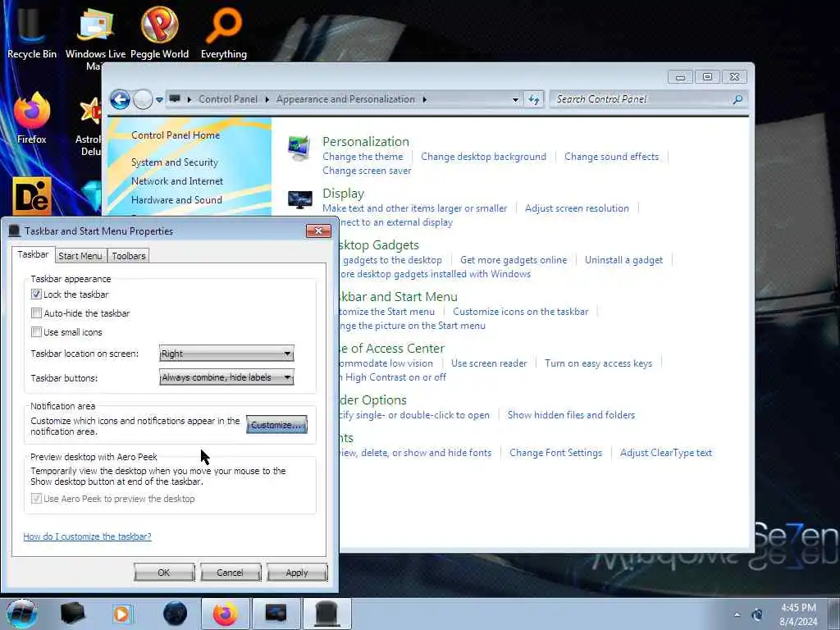Refresh the Control Panel address bar
Image resolution: width=840 pixels, height=630 pixels.
[x=533, y=99]
